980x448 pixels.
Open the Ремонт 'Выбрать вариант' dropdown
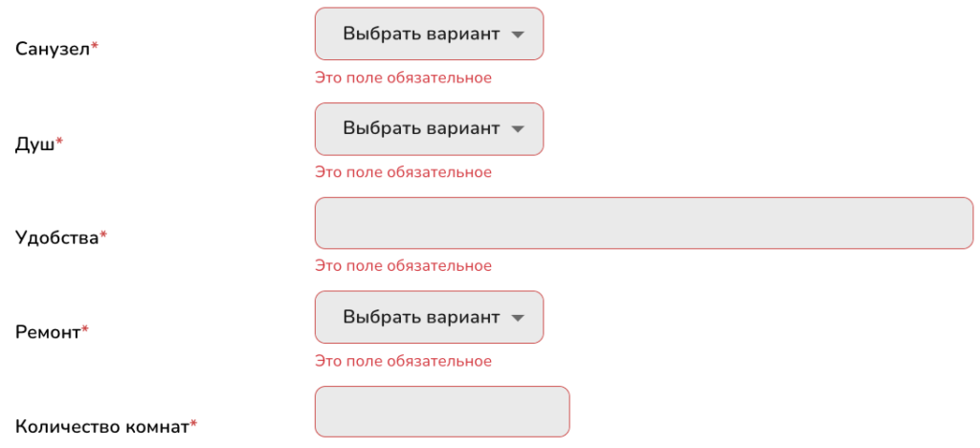tap(429, 317)
